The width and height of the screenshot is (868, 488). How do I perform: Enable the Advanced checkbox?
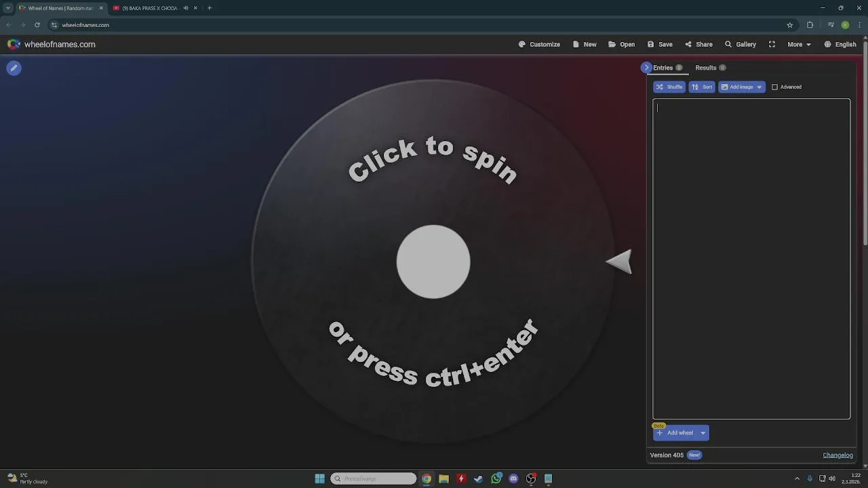pyautogui.click(x=774, y=87)
